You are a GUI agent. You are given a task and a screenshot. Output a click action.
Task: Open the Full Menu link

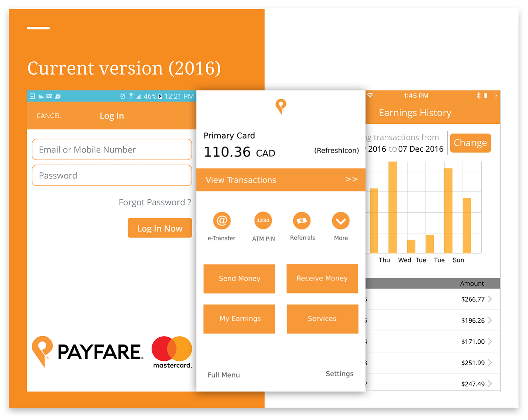(224, 375)
